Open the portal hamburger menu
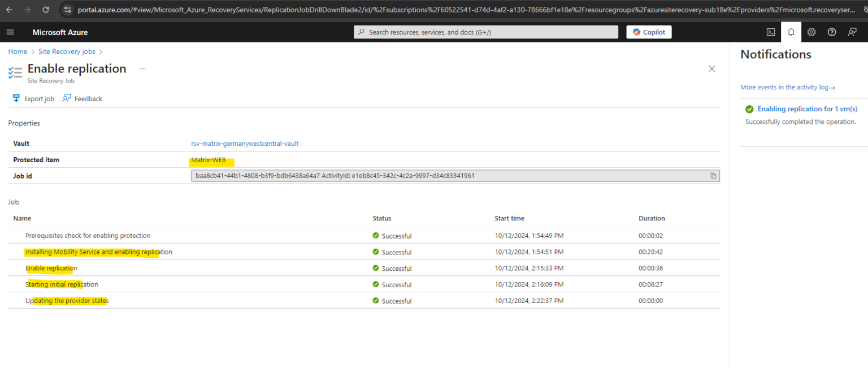 (10, 32)
